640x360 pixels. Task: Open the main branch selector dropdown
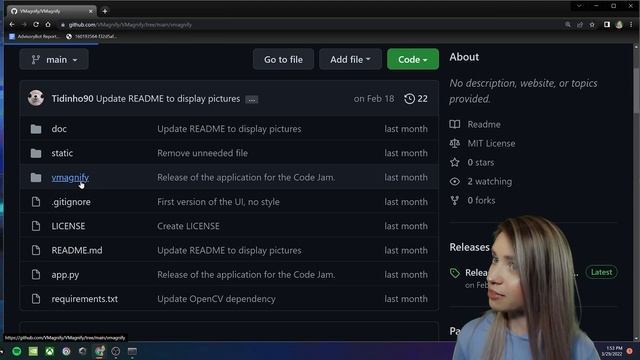[x=54, y=60]
